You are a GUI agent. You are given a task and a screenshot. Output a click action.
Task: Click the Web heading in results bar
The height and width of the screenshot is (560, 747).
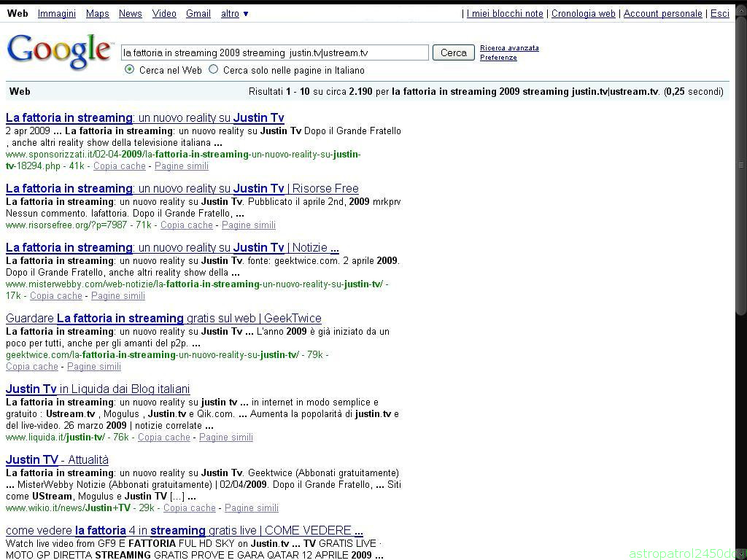pyautogui.click(x=20, y=91)
